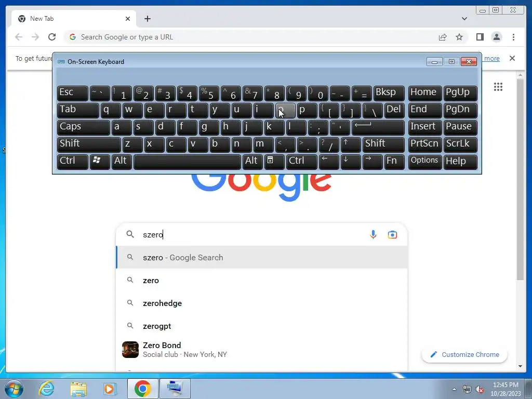Click the muted volume tray icon
The width and height of the screenshot is (532, 399).
[x=480, y=390]
